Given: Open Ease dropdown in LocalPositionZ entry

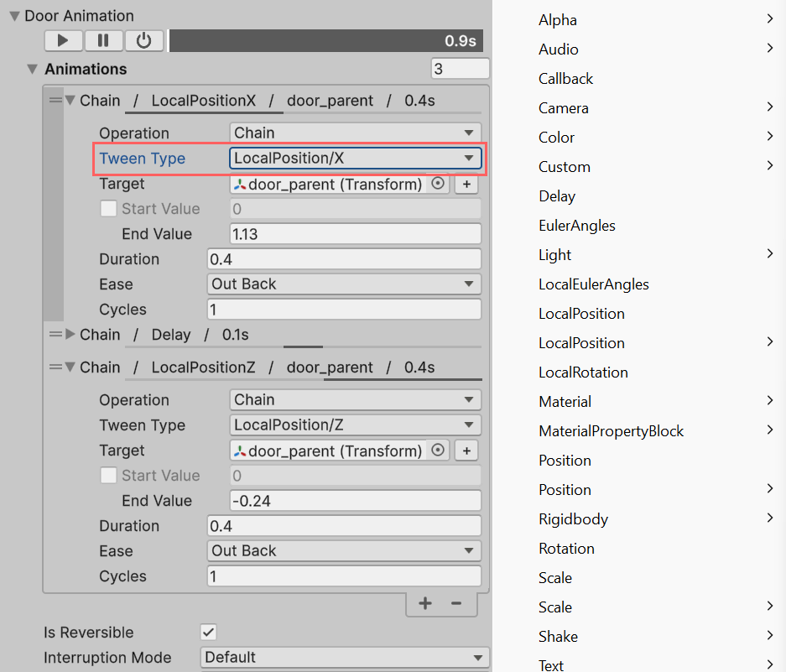Looking at the screenshot, I should (345, 551).
